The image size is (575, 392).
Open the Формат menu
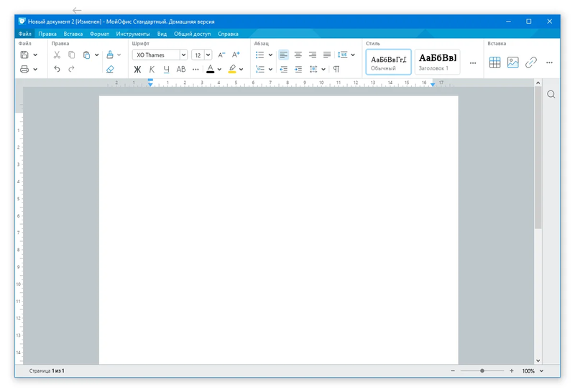(99, 34)
